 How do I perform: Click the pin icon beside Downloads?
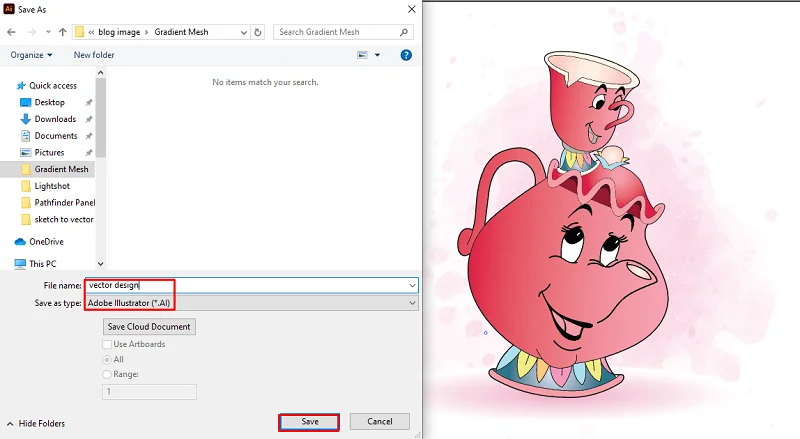click(x=89, y=119)
